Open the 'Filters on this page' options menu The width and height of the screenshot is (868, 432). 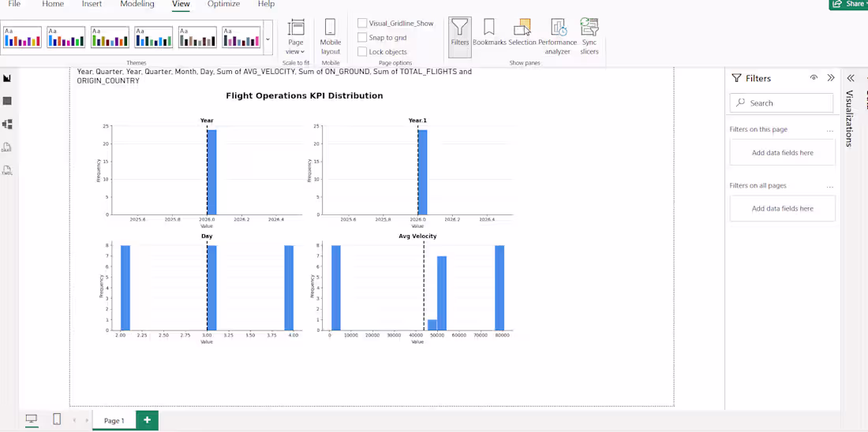coord(830,131)
